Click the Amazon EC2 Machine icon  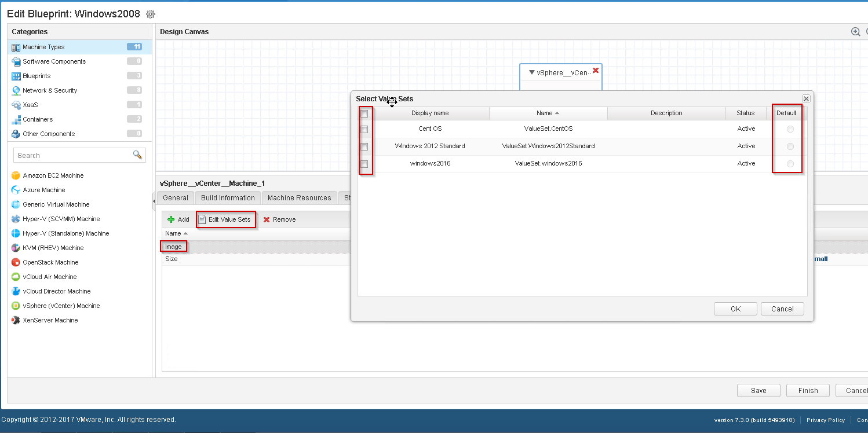[x=16, y=175]
